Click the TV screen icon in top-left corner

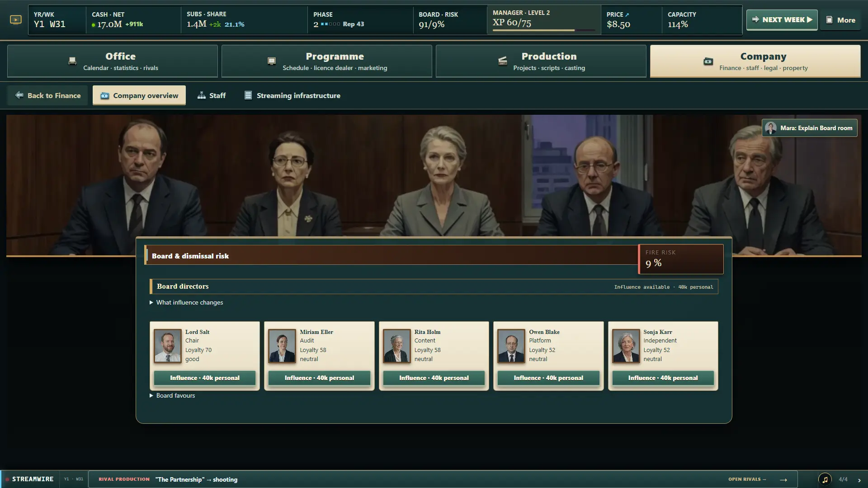pos(16,19)
